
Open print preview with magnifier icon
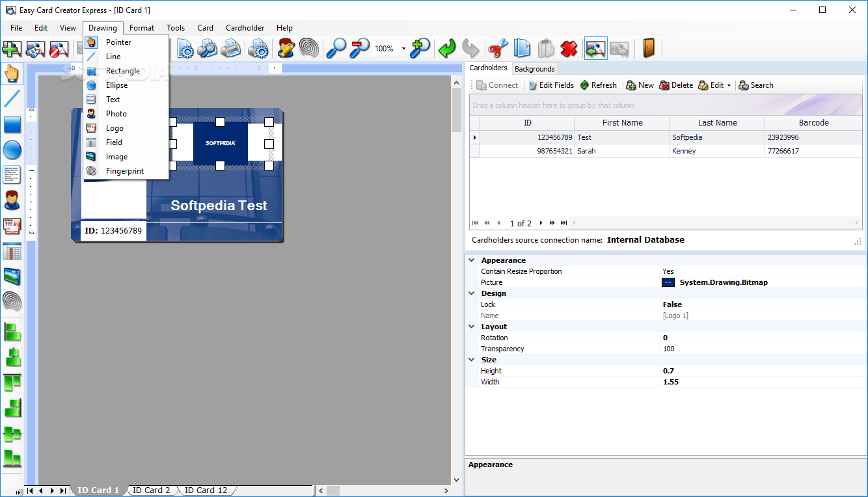208,48
